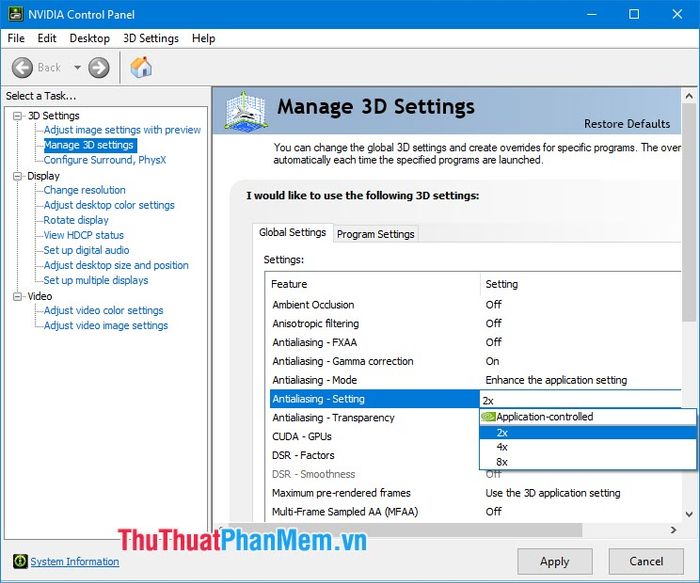
Task: Select Maximum pre-rendered frames row
Action: point(475,493)
